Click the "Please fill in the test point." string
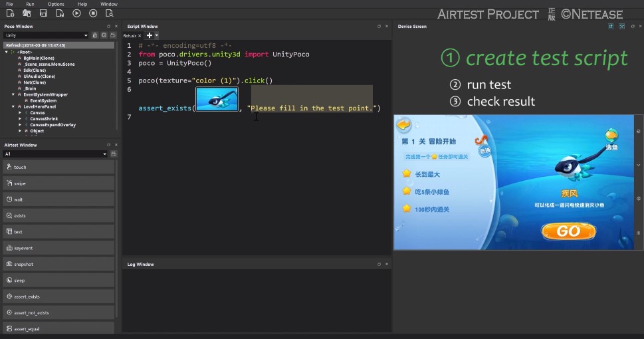 point(312,108)
